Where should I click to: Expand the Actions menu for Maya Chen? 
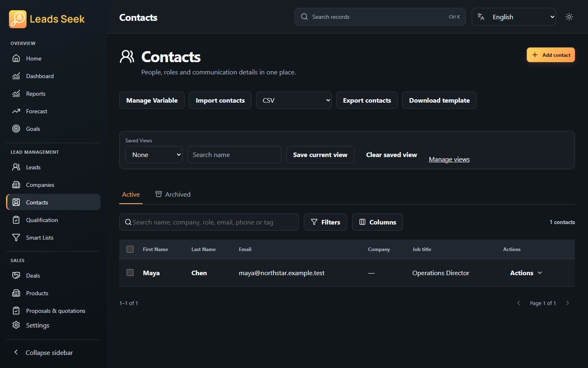point(526,273)
